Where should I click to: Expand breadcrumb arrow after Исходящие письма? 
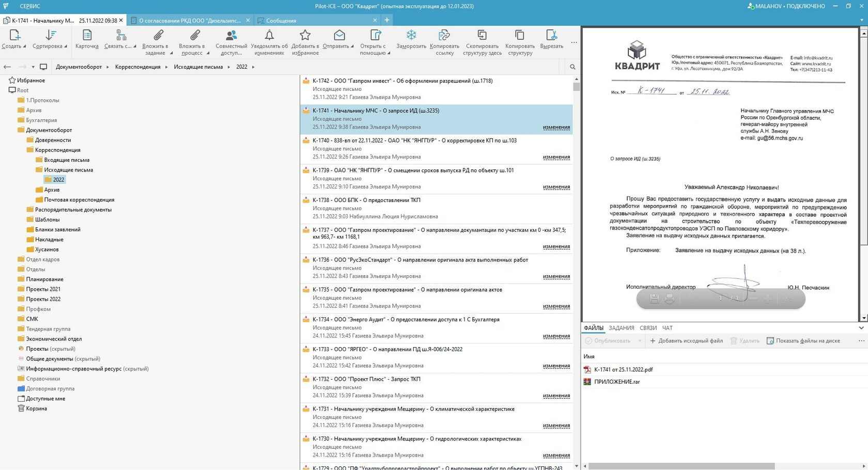[x=229, y=67]
